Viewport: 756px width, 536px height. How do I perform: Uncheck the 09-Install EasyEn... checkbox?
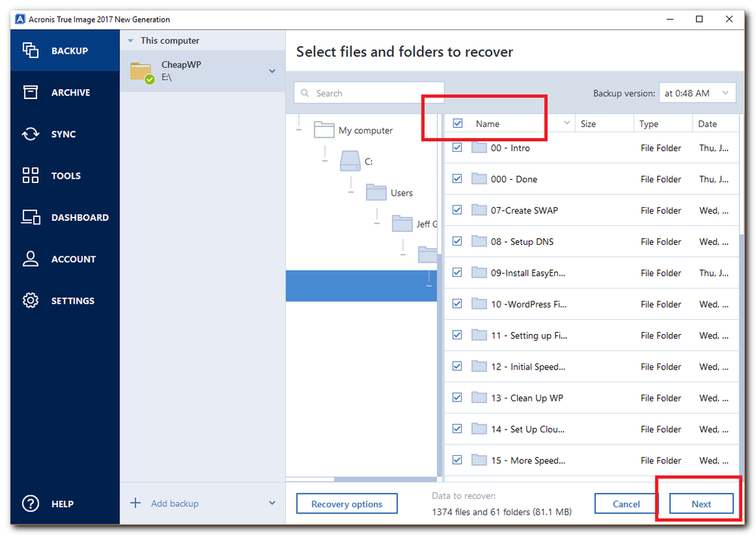pos(457,272)
